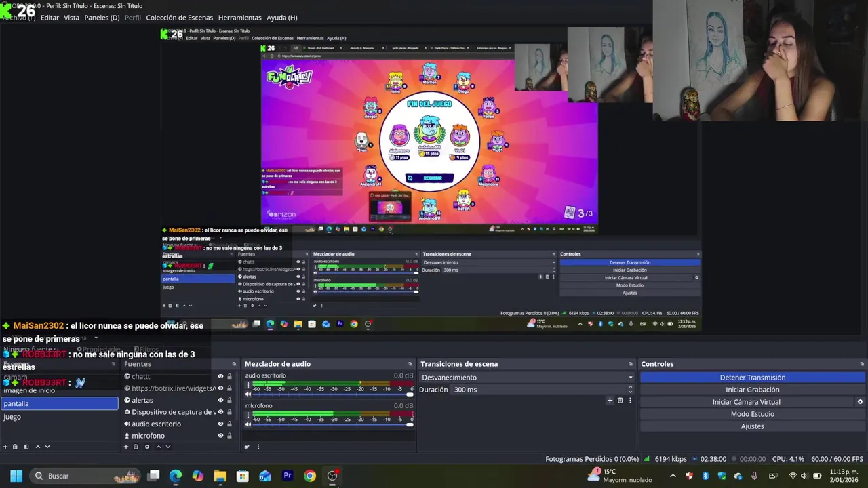Enable Modo Estudio button
Screen dimensions: 868x488
click(753, 414)
